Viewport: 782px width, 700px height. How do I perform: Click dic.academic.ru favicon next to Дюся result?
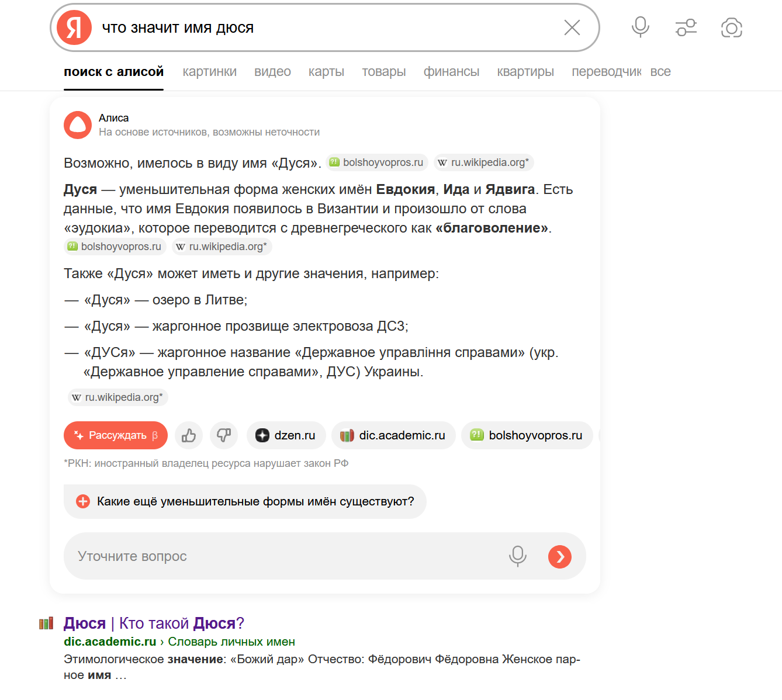(46, 623)
